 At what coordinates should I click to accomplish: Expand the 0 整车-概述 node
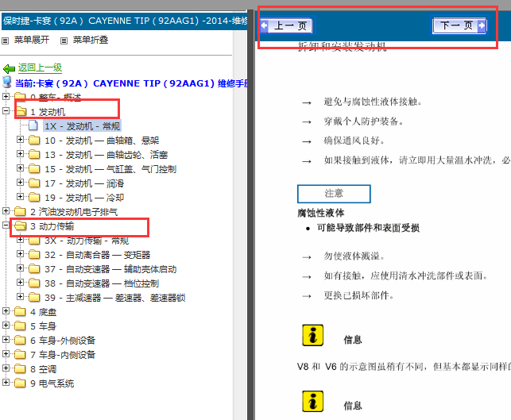pos(6,96)
